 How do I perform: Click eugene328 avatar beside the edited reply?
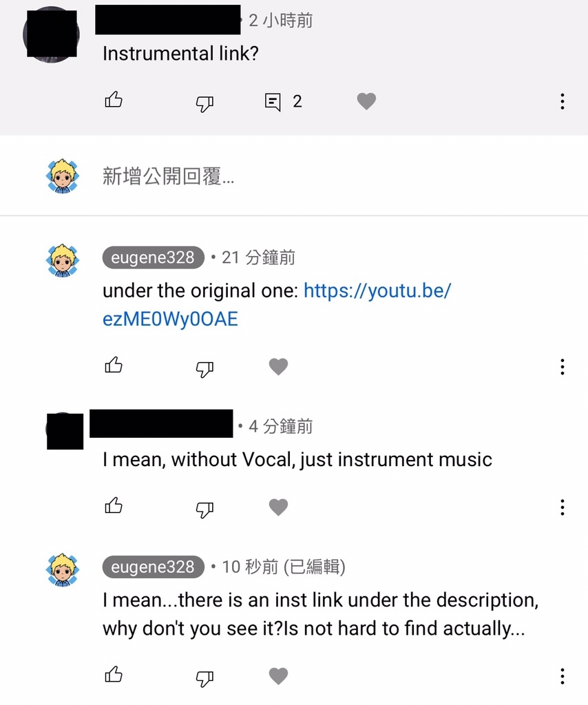point(63,570)
